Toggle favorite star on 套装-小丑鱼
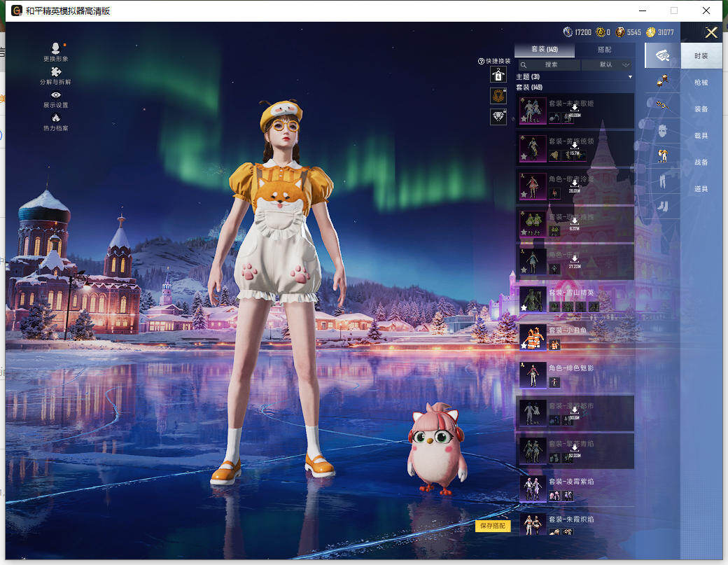 [524, 345]
